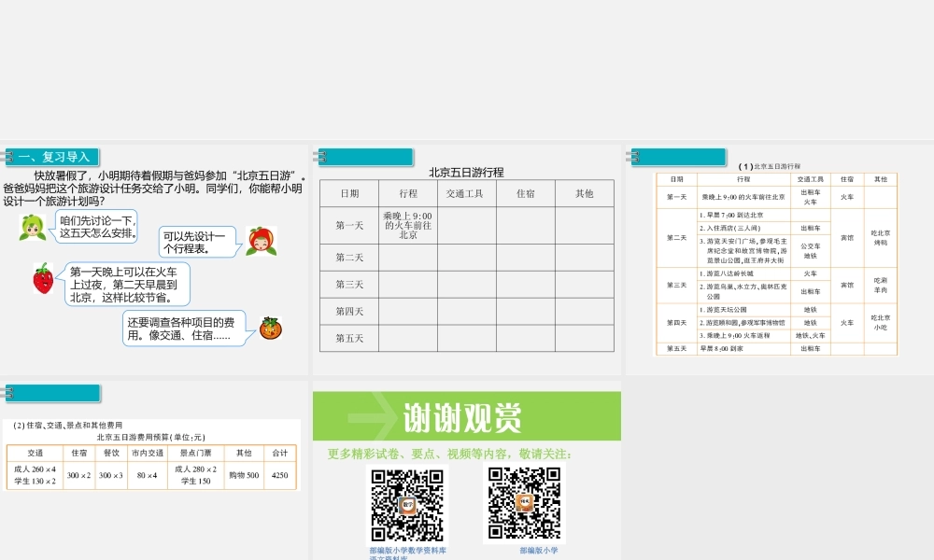Screen dimensions: 934x560
Task: Click the pencil icon beside 一、复习导入
Action: pos(8,157)
